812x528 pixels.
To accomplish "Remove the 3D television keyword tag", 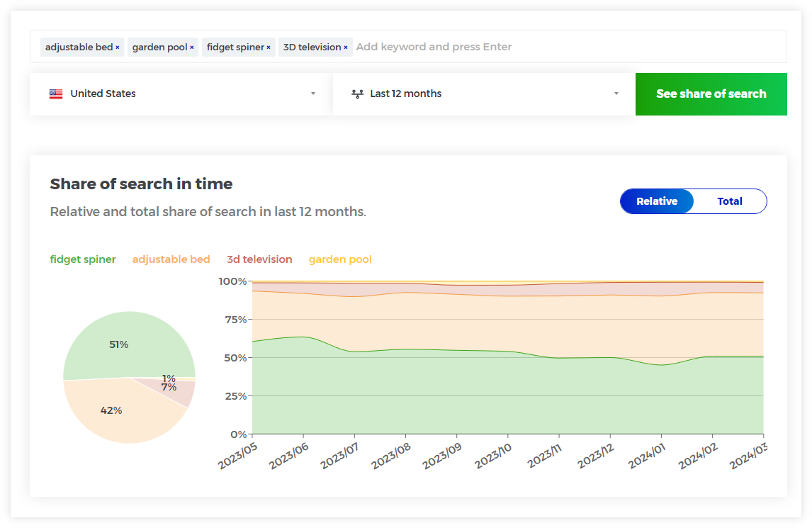I will coord(345,47).
